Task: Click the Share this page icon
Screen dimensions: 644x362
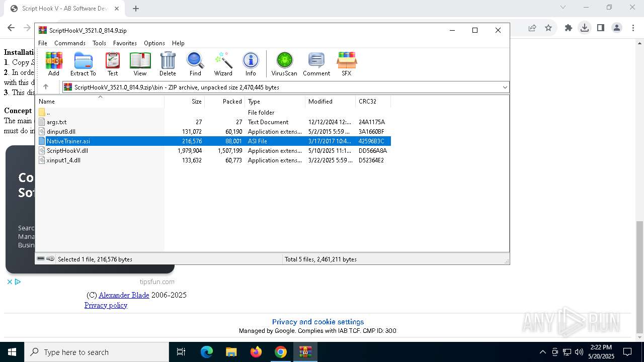Action: pyautogui.click(x=532, y=28)
